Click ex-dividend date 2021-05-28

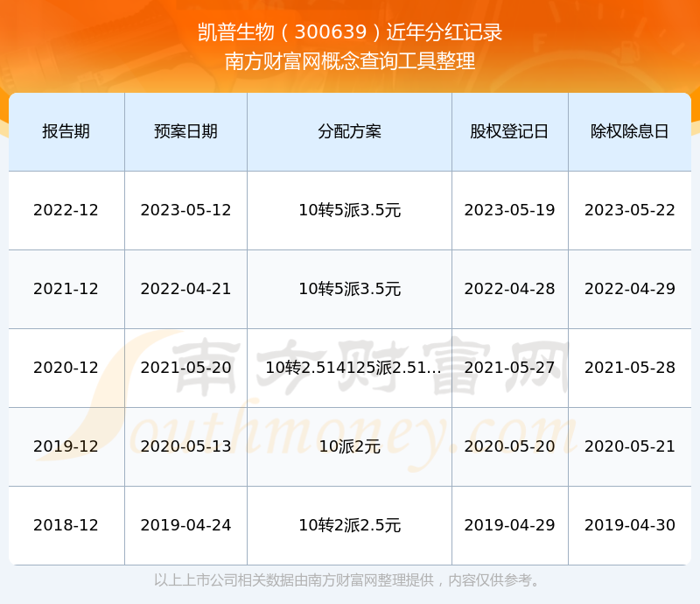[629, 368]
